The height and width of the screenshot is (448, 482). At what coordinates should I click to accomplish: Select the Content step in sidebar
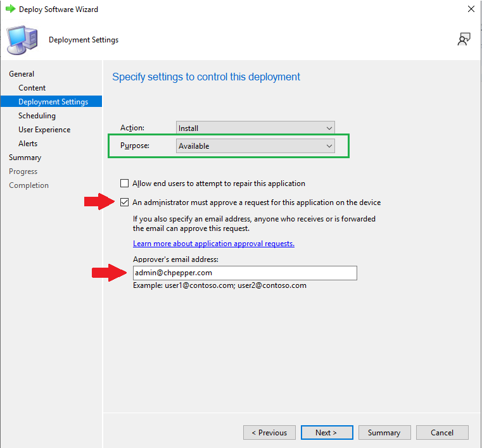[32, 88]
